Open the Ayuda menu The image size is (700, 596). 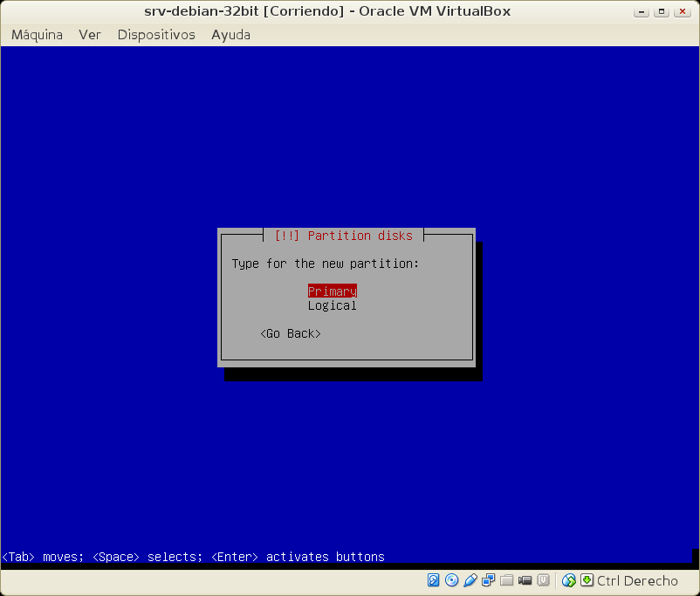pyautogui.click(x=230, y=35)
